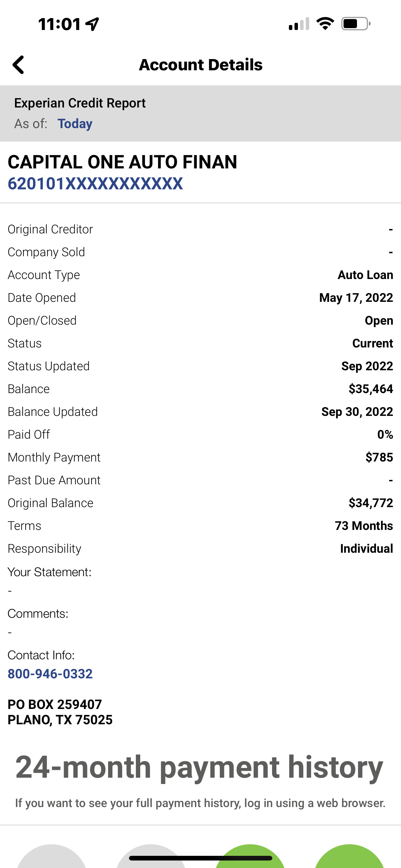Tap the Account Details page title
401x868 pixels.
[201, 65]
